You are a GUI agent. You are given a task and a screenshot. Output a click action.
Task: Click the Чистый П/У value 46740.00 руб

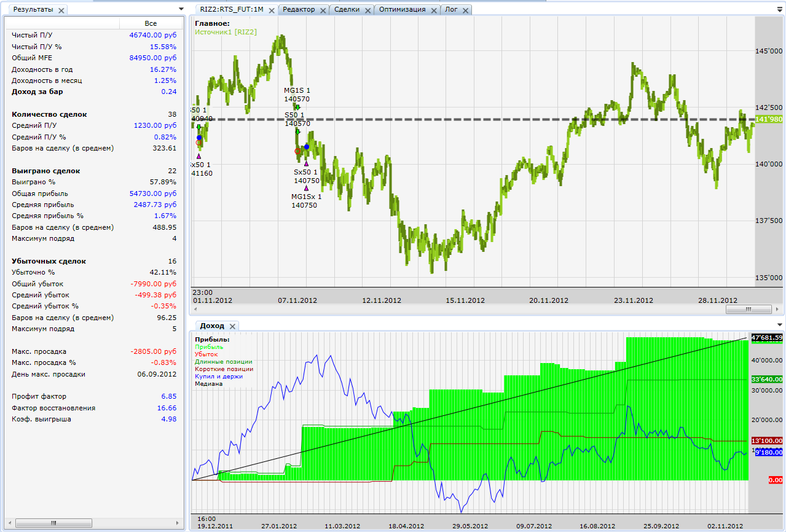tap(153, 35)
